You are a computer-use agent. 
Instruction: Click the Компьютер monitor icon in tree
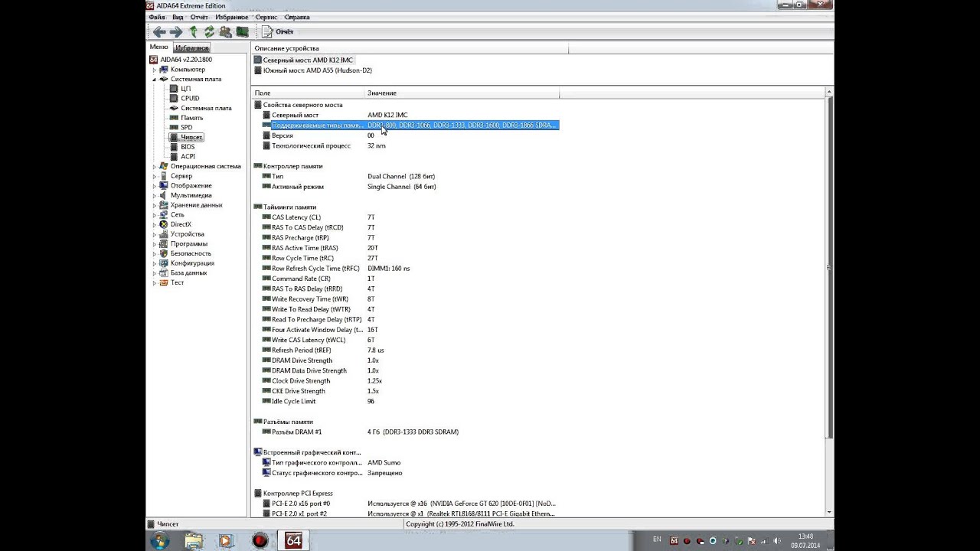(163, 70)
